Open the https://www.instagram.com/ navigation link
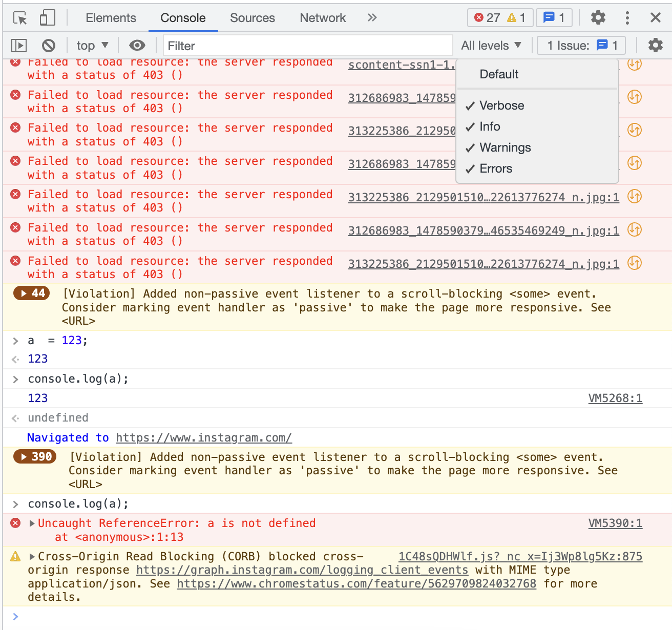Viewport: 672px width, 630px height. tap(204, 438)
